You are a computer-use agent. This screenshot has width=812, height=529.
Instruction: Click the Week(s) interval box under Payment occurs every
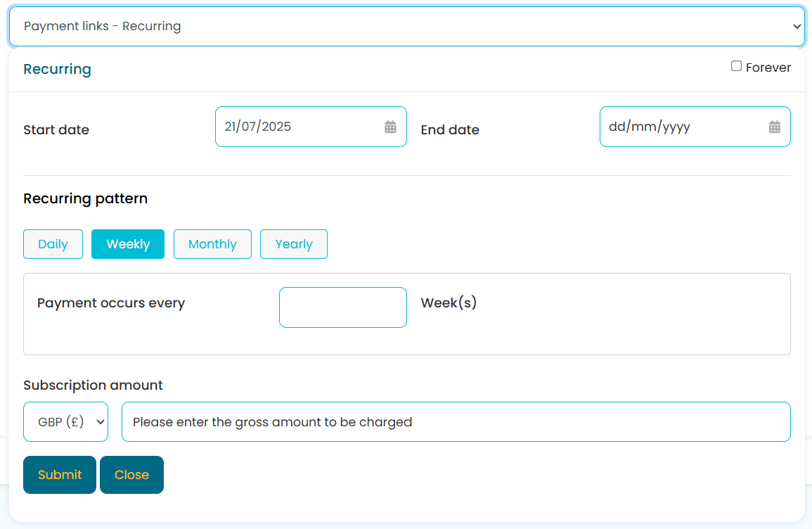[342, 307]
